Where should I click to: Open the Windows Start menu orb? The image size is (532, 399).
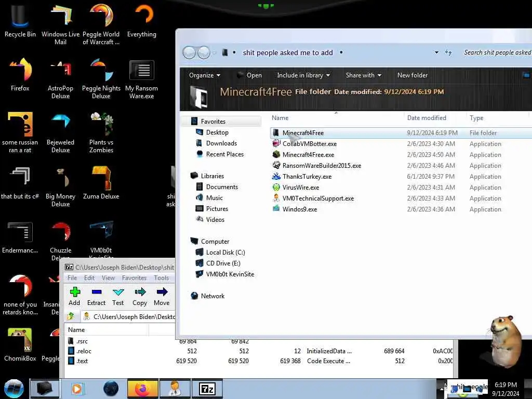(14, 389)
